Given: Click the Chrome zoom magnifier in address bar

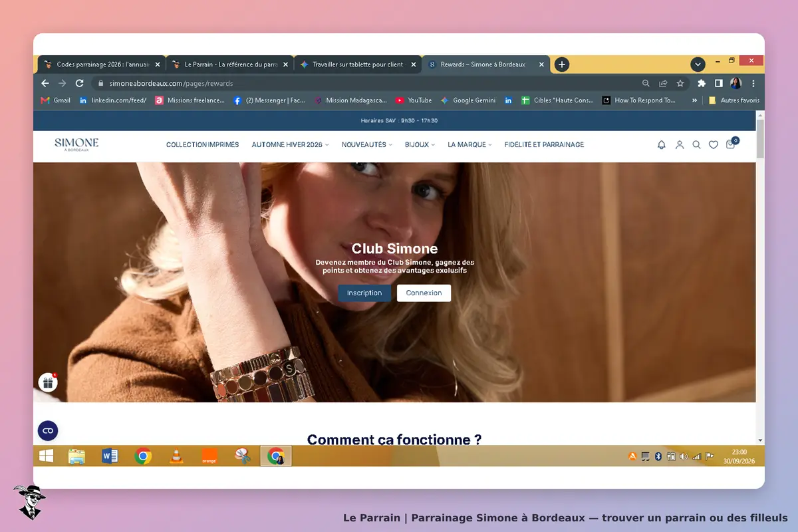Looking at the screenshot, I should coord(646,83).
